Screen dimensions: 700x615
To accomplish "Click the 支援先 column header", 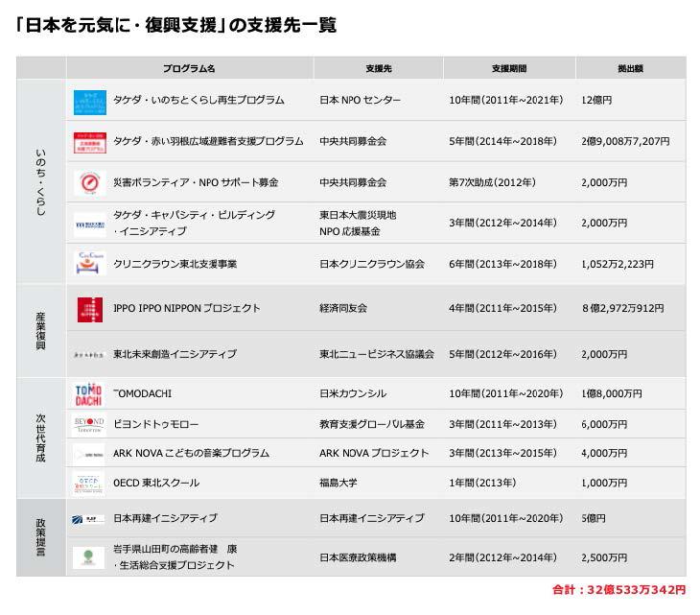I will coord(379,68).
